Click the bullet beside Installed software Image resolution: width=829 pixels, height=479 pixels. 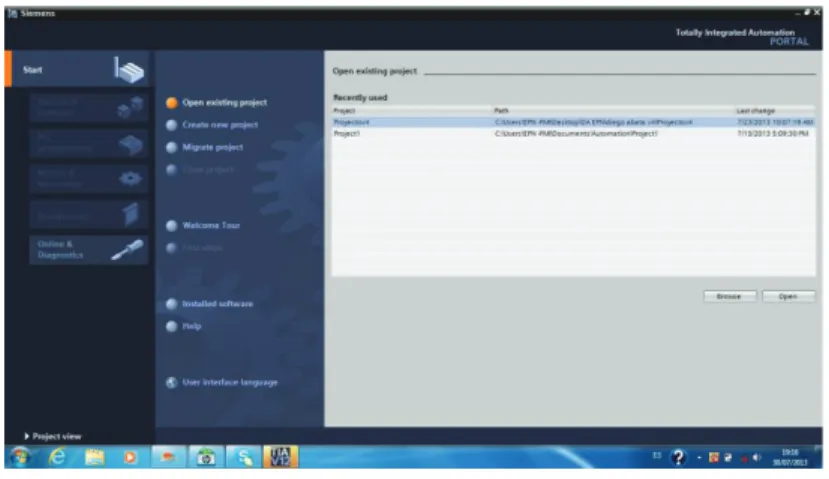pyautogui.click(x=172, y=304)
